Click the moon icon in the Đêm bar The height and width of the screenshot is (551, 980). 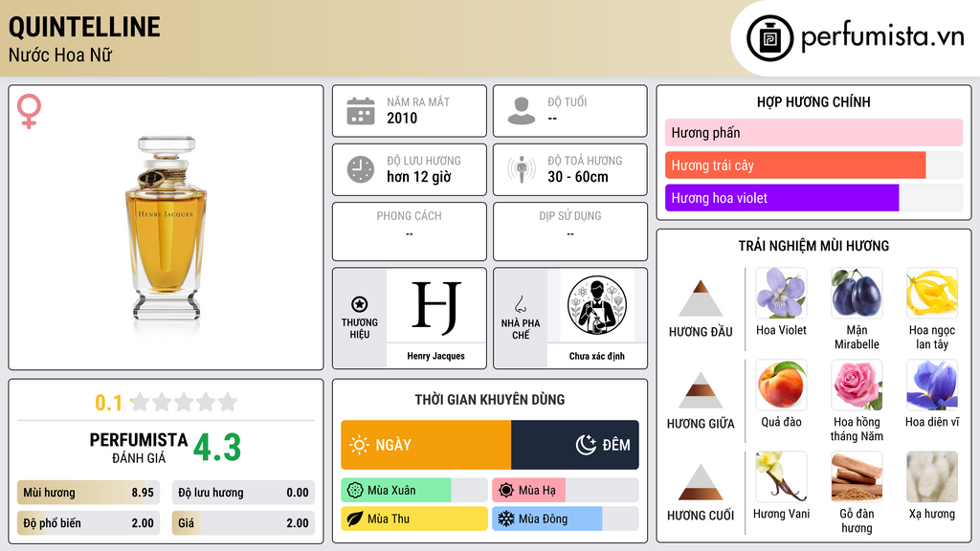(586, 445)
